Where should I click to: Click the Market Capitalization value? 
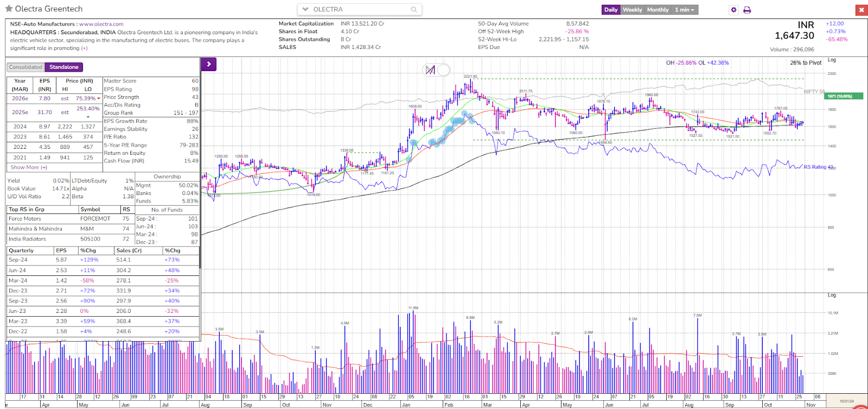point(362,24)
